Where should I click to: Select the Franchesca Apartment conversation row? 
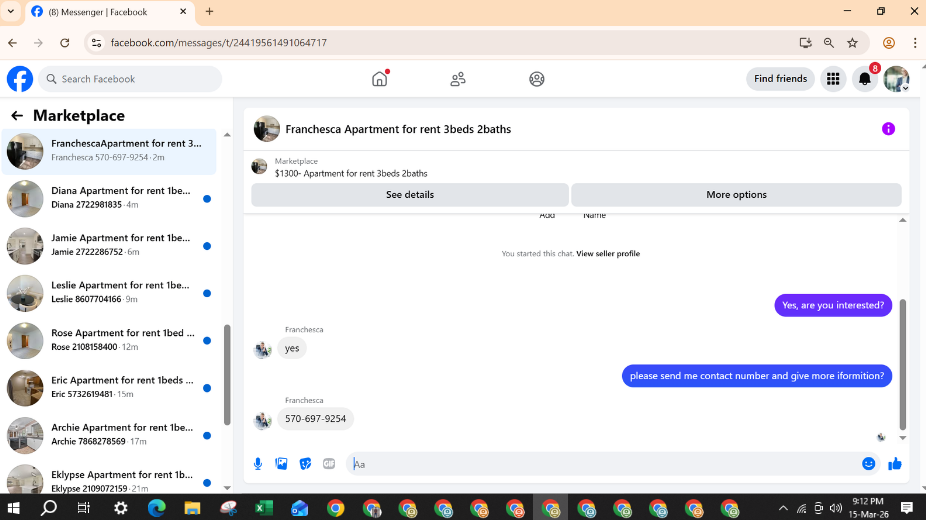pos(109,151)
